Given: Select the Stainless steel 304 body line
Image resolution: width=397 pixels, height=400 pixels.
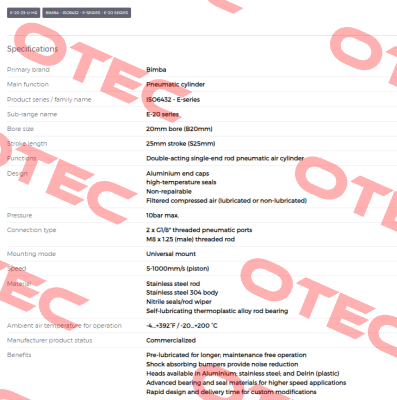Looking at the screenshot, I should (x=182, y=293).
